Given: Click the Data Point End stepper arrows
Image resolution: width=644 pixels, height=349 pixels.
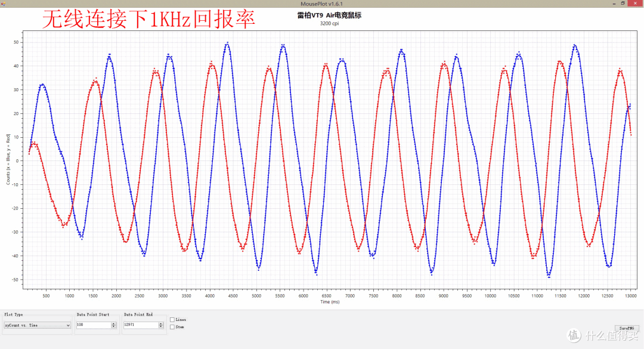Looking at the screenshot, I should (161, 325).
